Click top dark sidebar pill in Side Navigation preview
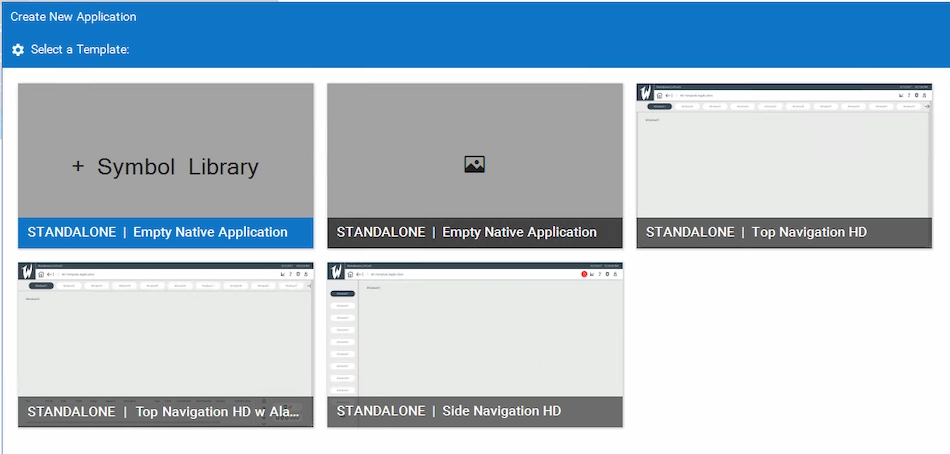 pyautogui.click(x=343, y=293)
